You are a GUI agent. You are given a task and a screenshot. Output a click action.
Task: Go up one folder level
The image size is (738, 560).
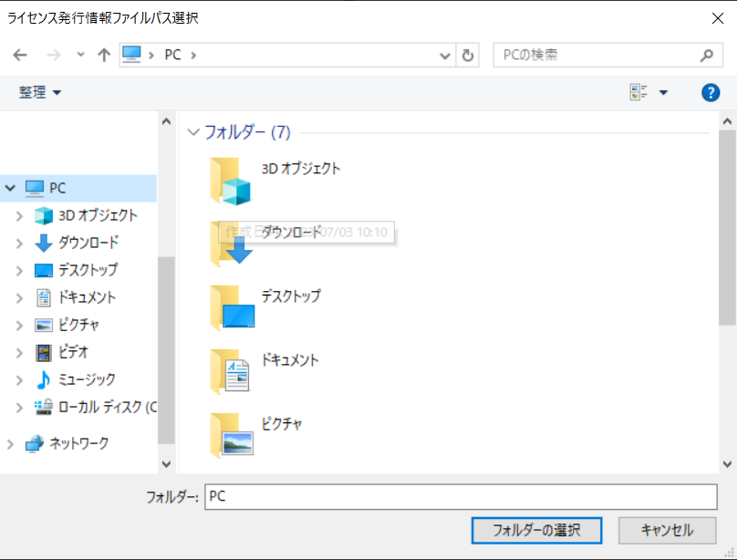tap(103, 55)
